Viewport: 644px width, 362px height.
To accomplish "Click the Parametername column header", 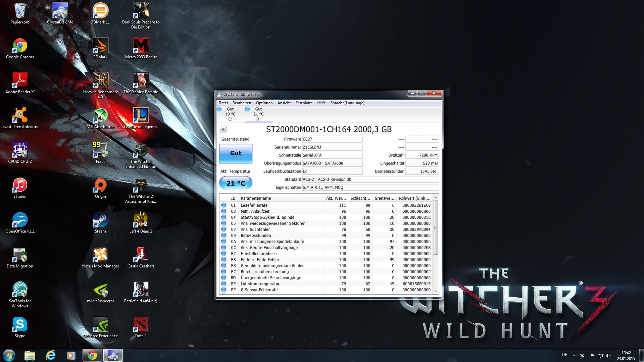I will (x=281, y=198).
